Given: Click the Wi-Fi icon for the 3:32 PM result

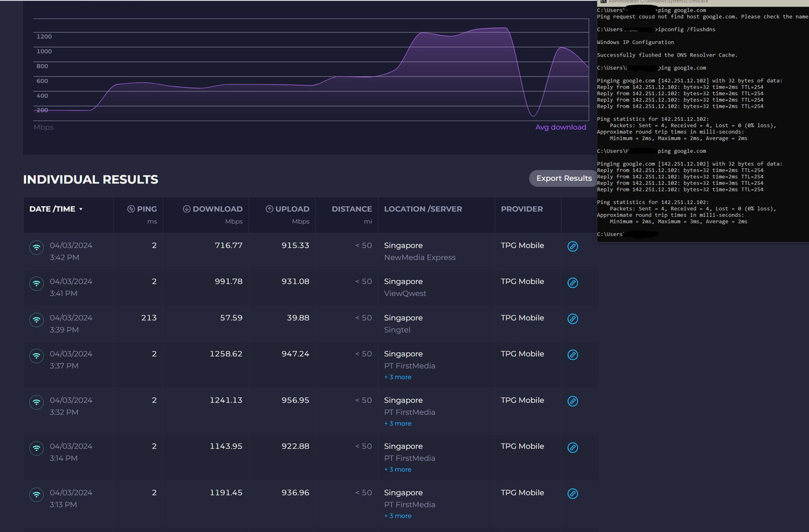Looking at the screenshot, I should (37, 402).
